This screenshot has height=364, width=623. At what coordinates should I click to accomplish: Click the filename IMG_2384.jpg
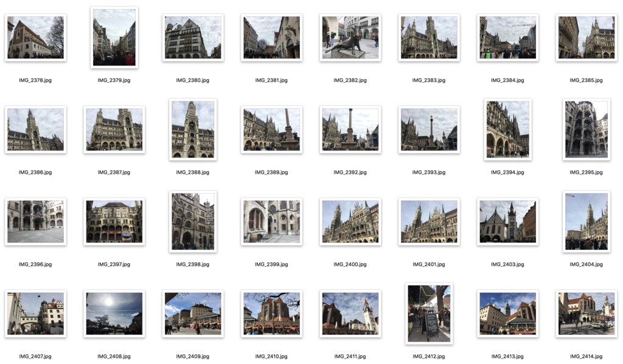coord(507,80)
